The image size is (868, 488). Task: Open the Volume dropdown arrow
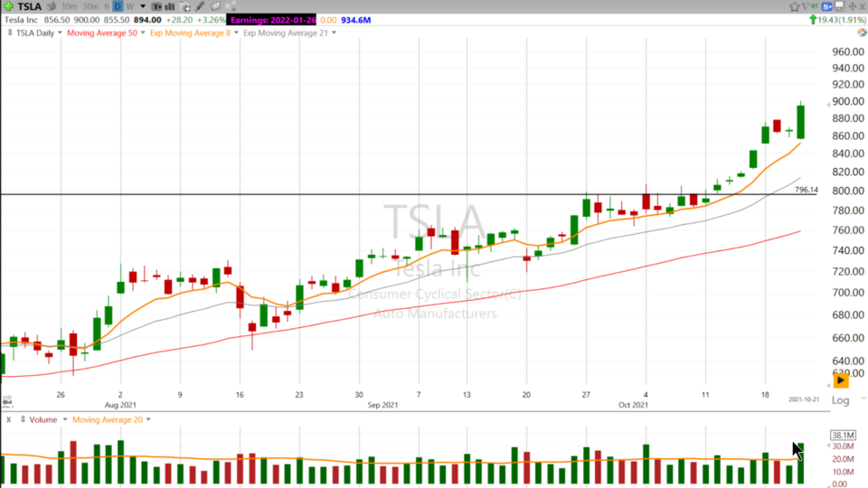(65, 420)
